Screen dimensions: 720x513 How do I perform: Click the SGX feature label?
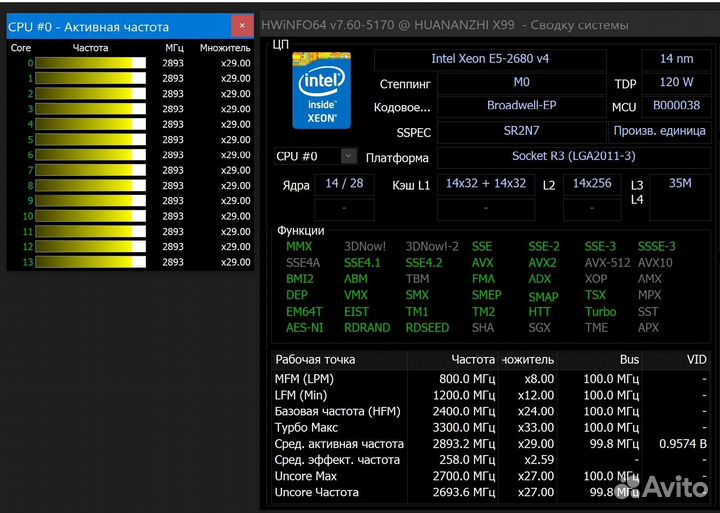pyautogui.click(x=539, y=328)
